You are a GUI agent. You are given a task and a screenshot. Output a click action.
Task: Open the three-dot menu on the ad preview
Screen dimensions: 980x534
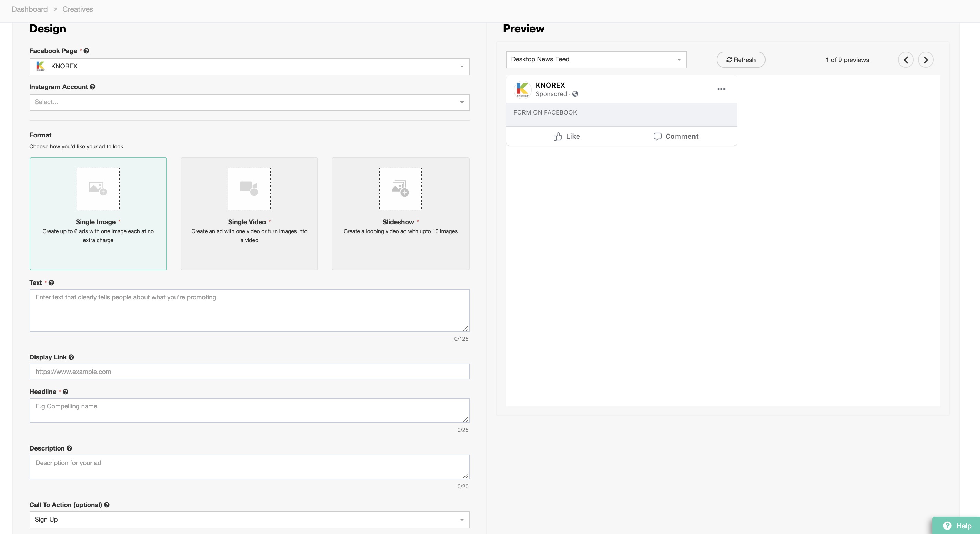coord(721,89)
